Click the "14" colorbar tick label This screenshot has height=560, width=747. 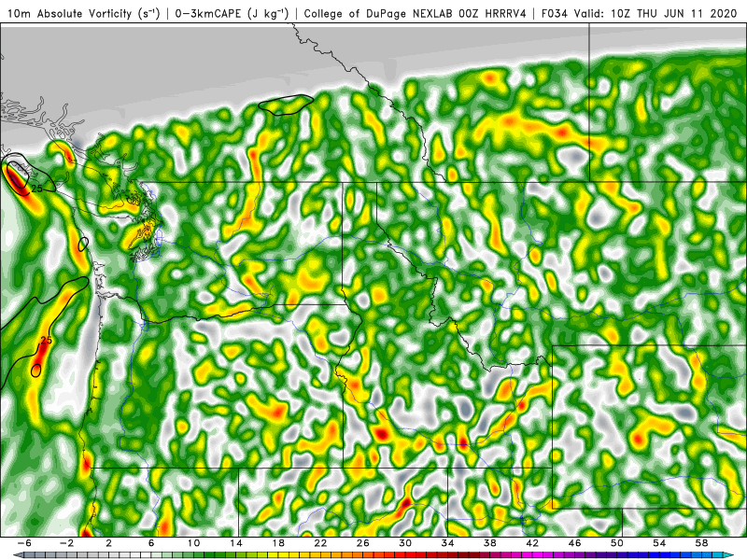point(236,543)
